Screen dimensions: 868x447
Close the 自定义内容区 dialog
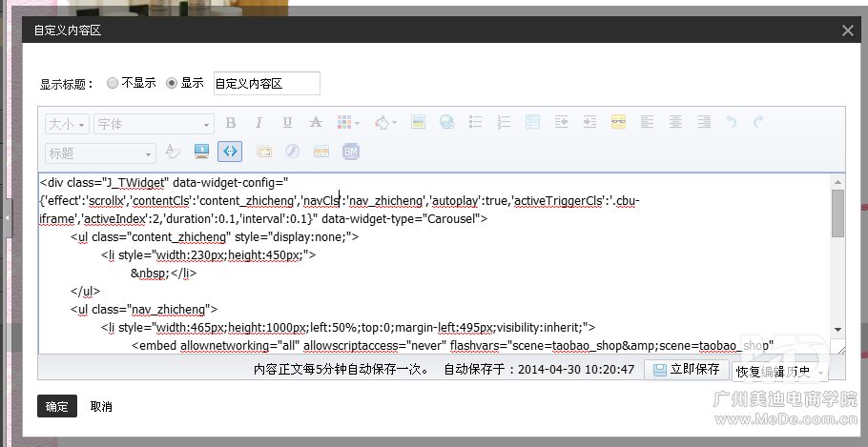[848, 30]
